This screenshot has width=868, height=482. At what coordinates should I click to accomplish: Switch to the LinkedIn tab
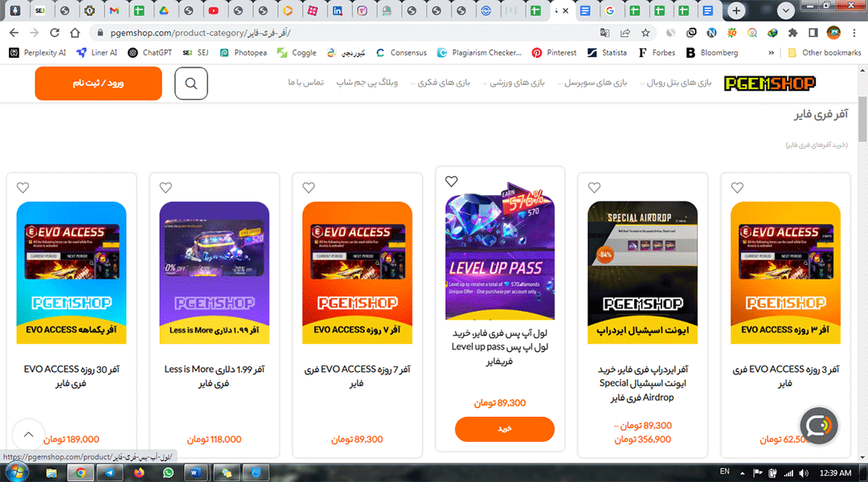click(337, 10)
